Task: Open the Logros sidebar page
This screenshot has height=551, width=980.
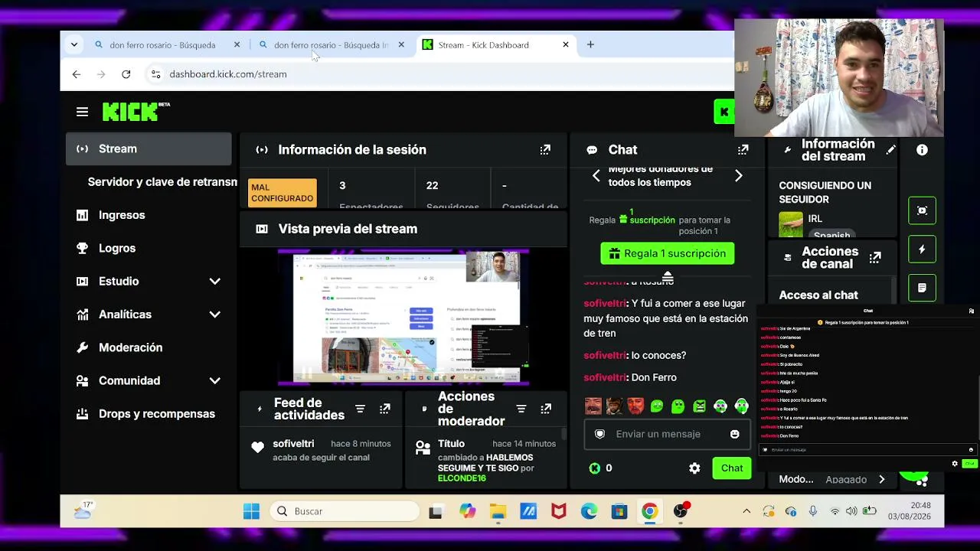Action: (x=149, y=249)
